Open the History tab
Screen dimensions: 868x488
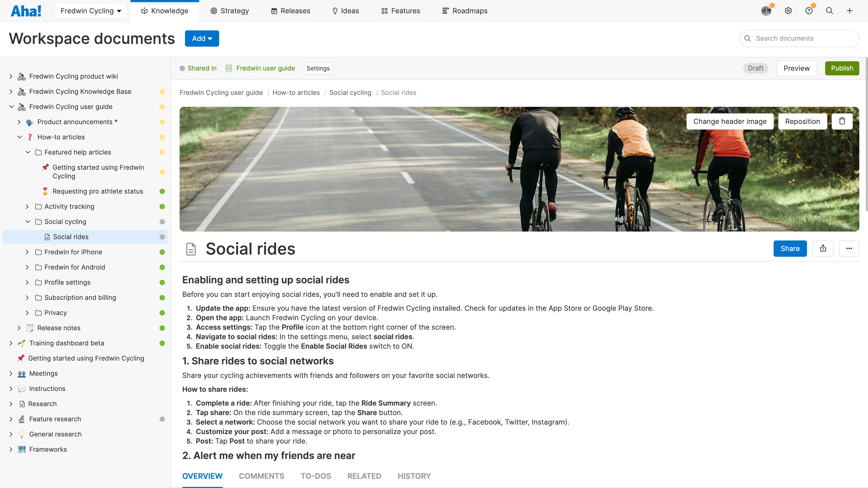(x=414, y=476)
